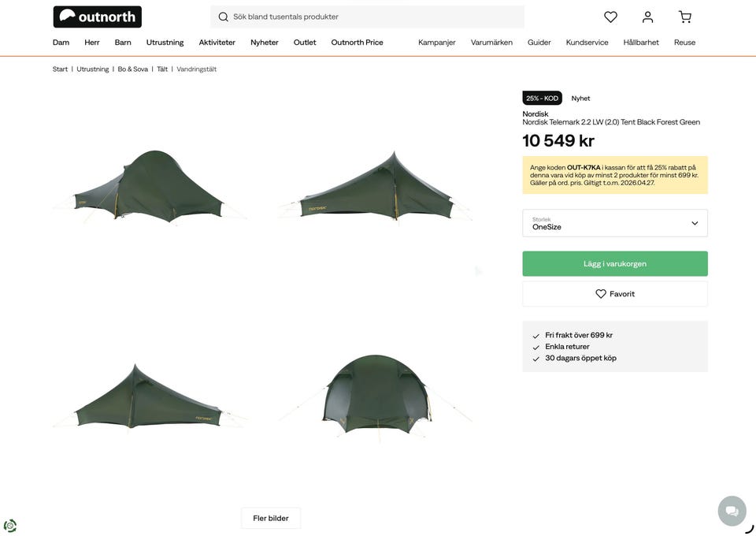The image size is (756, 536).
Task: Go to Bo & Sova breadcrumb
Action: 132,69
